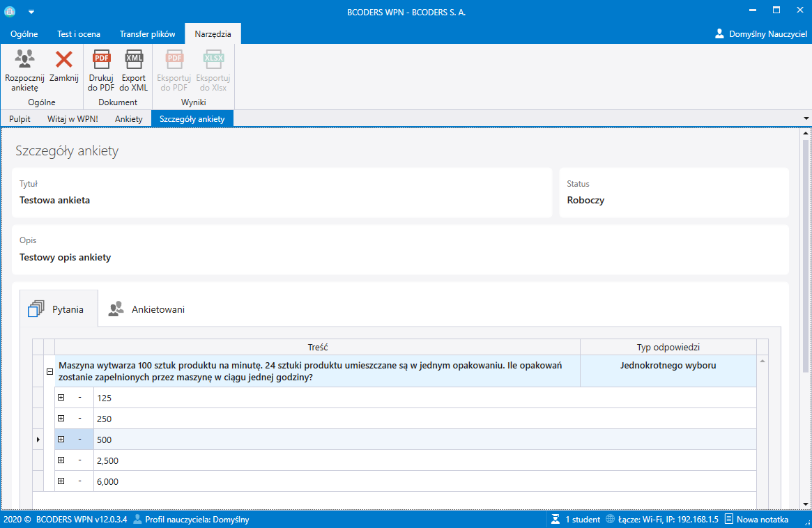
Task: Click the Pytania stacked pages icon
Action: (36, 309)
